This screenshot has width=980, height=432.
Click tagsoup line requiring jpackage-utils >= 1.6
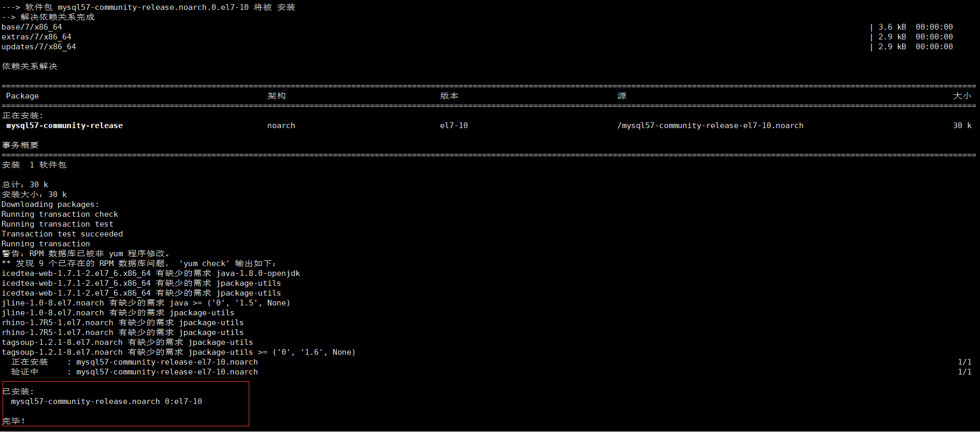click(179, 352)
